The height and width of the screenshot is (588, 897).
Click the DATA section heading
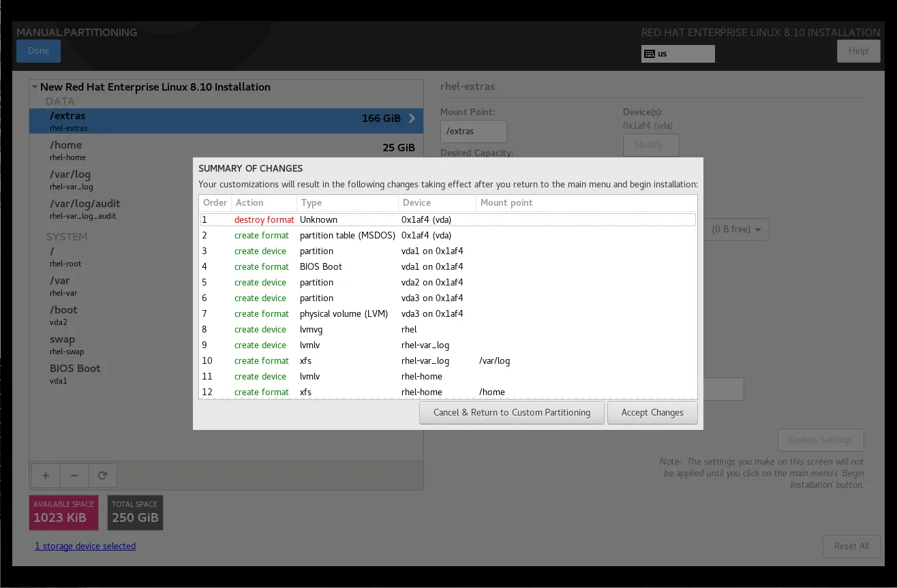60,101
